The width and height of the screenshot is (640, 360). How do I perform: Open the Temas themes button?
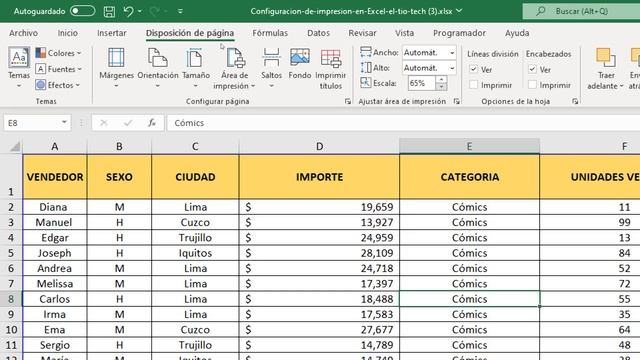[19, 68]
